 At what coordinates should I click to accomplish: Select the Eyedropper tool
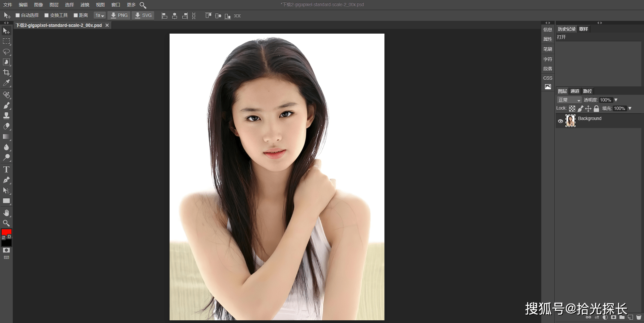pyautogui.click(x=6, y=83)
